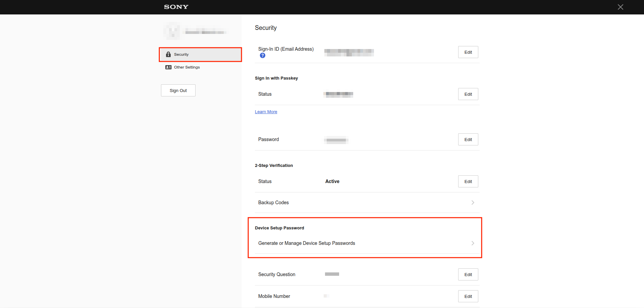Click the Sony logo
The image size is (644, 308).
click(x=176, y=7)
